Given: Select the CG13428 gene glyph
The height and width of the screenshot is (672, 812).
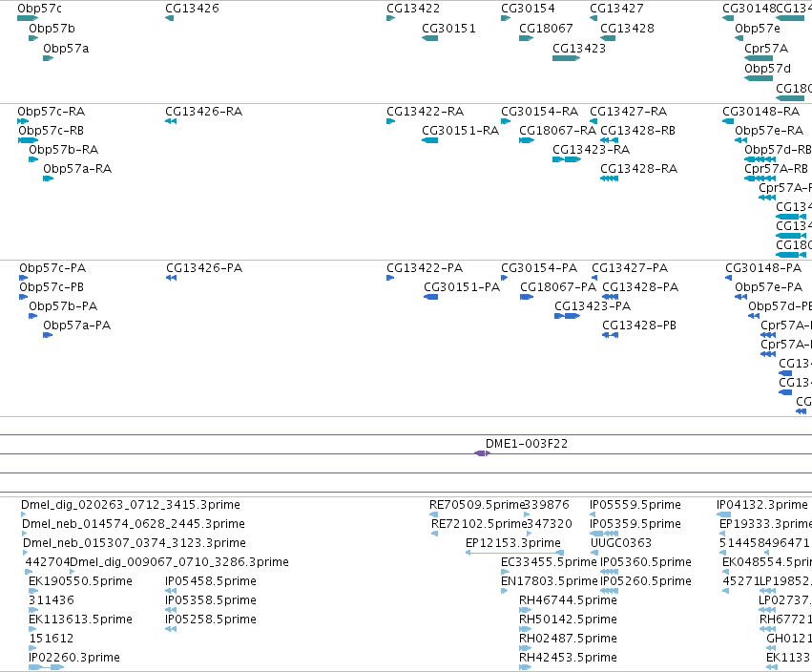Looking at the screenshot, I should point(608,38).
